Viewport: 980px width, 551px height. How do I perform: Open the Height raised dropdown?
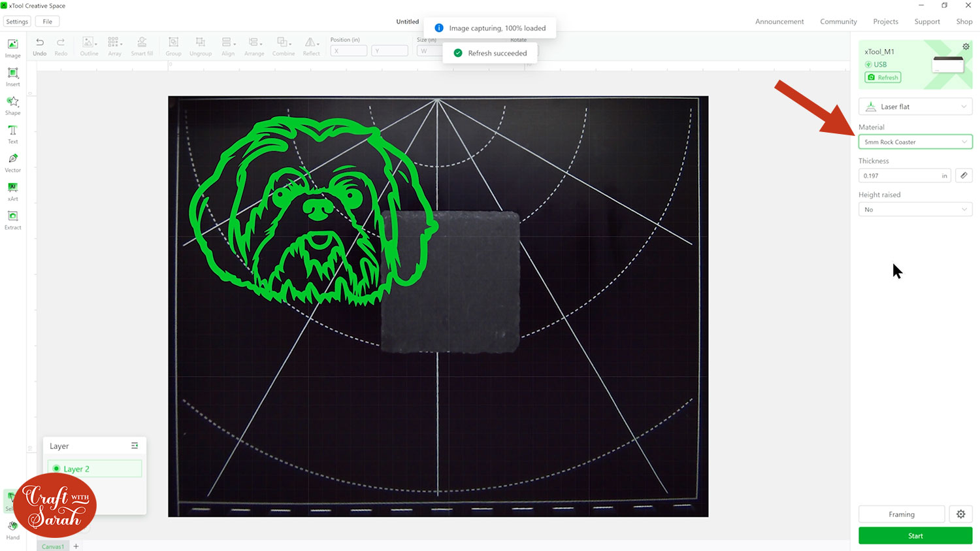point(915,209)
